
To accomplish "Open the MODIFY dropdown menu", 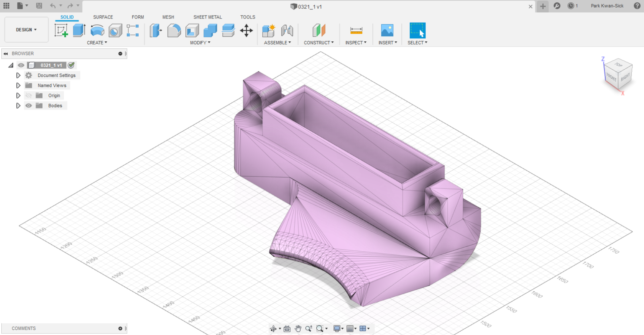I will [200, 43].
